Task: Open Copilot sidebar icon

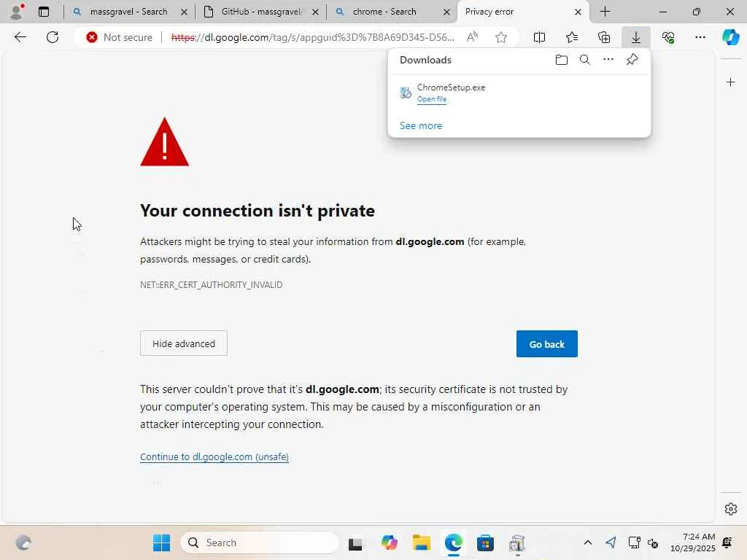Action: coord(730,37)
